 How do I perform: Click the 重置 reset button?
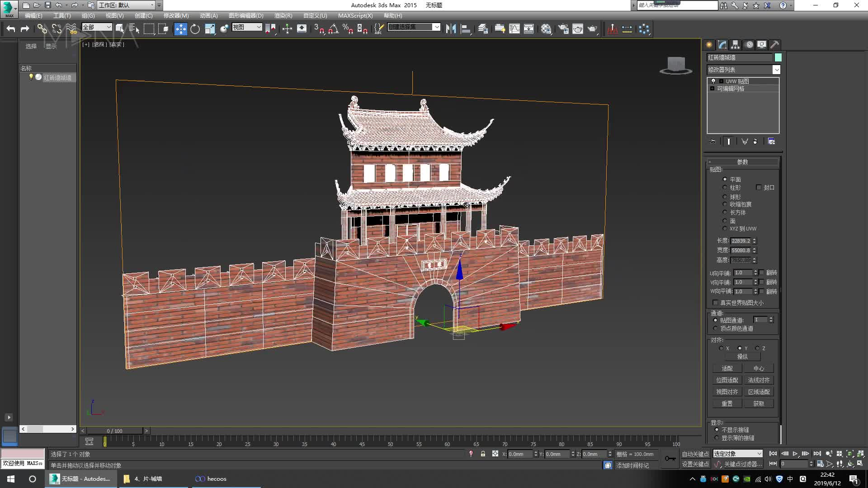point(727,404)
